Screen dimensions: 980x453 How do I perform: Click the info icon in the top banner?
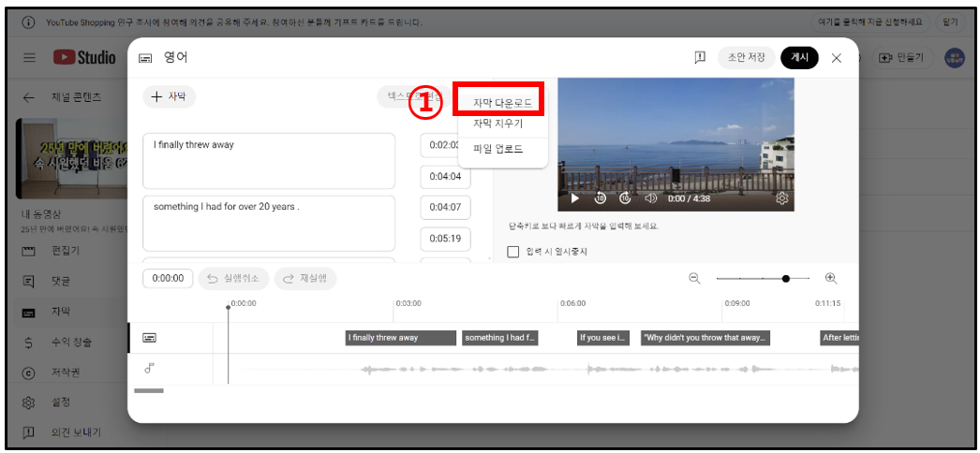[28, 22]
